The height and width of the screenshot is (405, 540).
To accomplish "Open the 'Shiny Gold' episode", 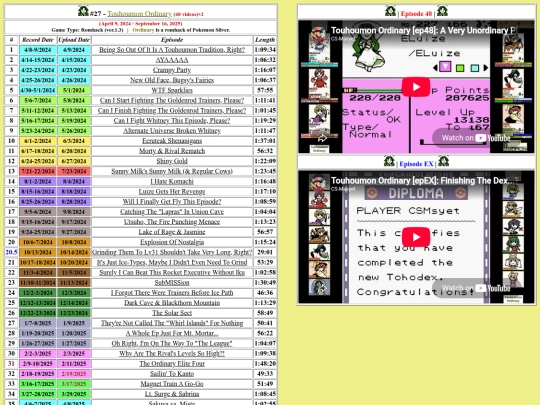I will pos(172,161).
